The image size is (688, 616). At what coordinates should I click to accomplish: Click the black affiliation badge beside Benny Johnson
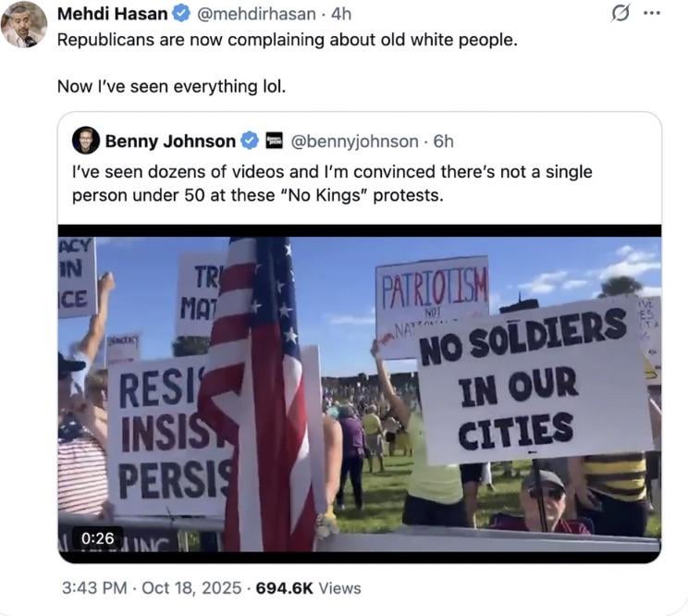pyautogui.click(x=275, y=141)
